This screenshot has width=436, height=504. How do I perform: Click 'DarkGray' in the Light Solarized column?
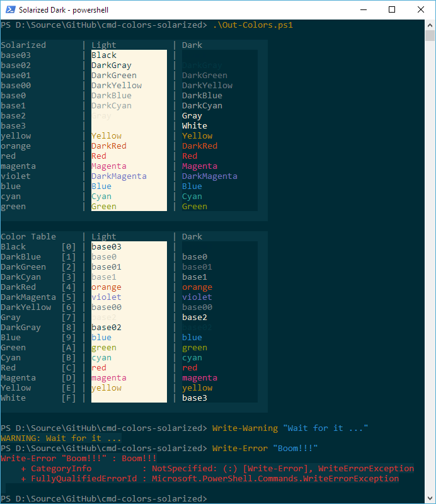click(112, 66)
